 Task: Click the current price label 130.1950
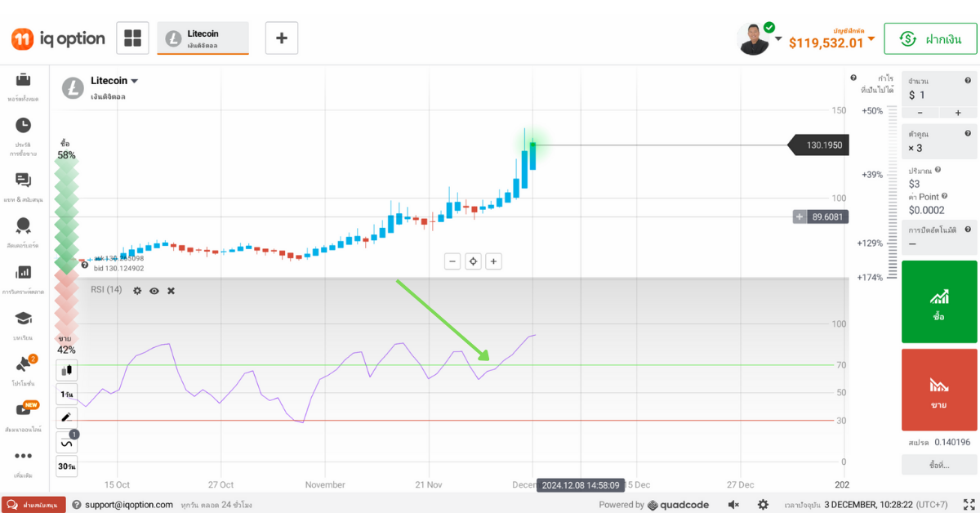(818, 145)
